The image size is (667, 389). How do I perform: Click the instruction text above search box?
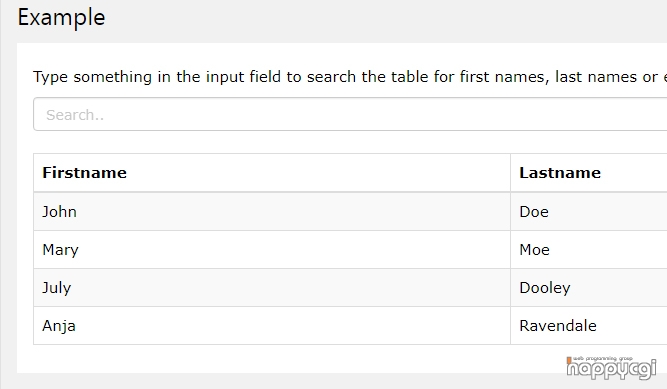[x=350, y=77]
